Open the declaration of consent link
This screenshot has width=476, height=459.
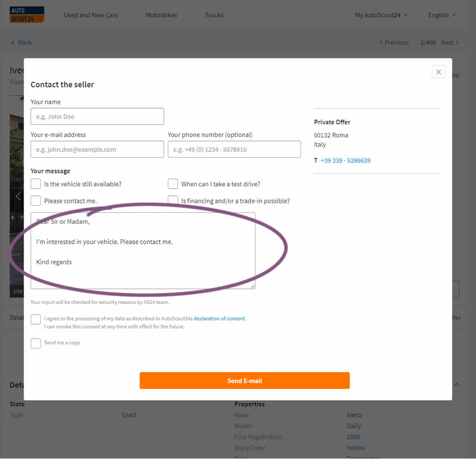[x=219, y=319]
